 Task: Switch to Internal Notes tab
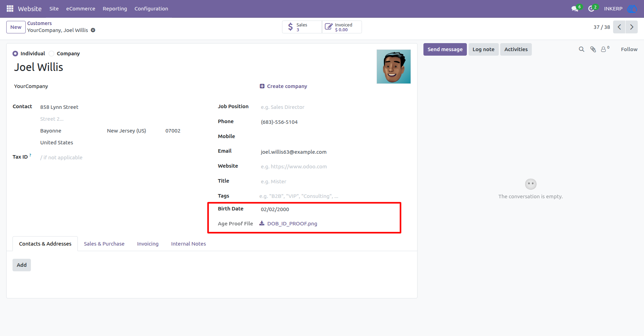tap(189, 244)
